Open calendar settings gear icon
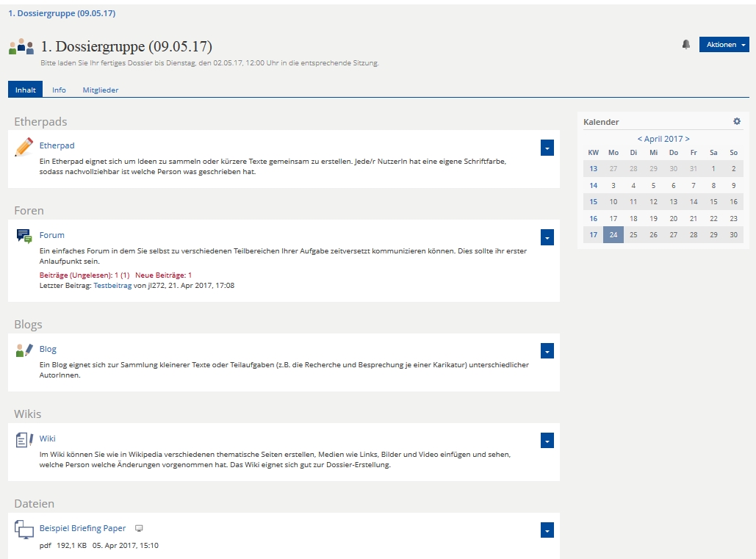Image resolution: width=756 pixels, height=559 pixels. (x=737, y=121)
